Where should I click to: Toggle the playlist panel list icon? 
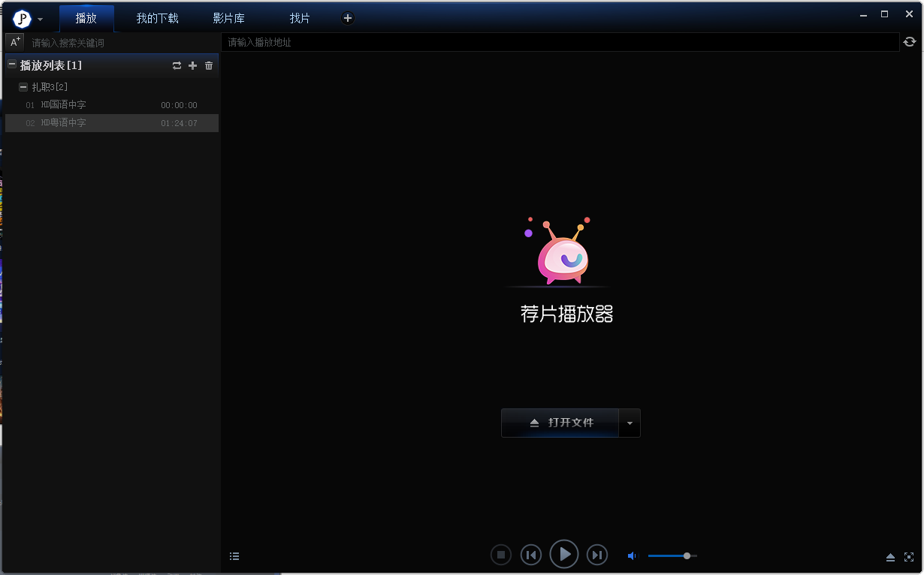tap(234, 556)
